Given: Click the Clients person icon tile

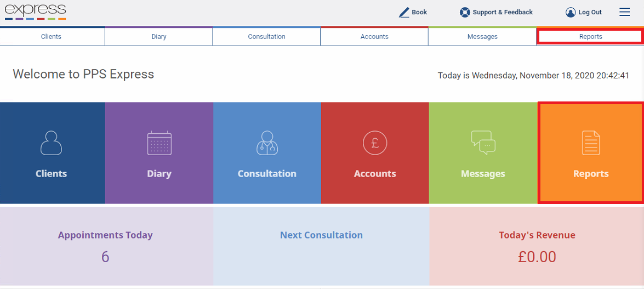Looking at the screenshot, I should [51, 143].
